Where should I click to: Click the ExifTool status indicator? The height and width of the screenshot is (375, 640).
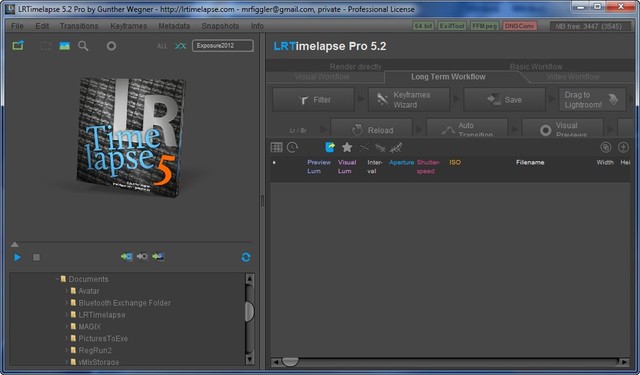click(x=452, y=26)
